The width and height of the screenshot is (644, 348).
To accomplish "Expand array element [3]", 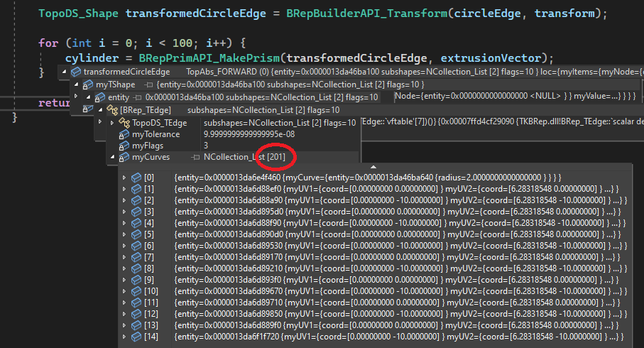I will [125, 211].
